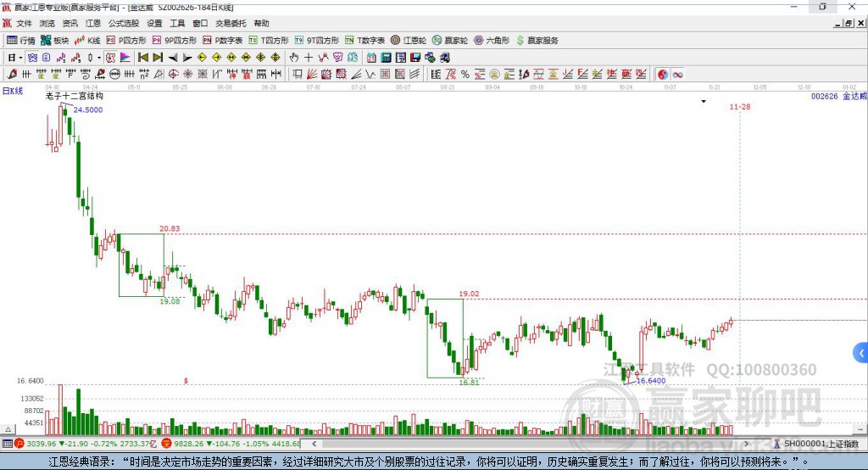Click the 板块 toolbar button
This screenshot has height=470, width=868.
coord(55,41)
